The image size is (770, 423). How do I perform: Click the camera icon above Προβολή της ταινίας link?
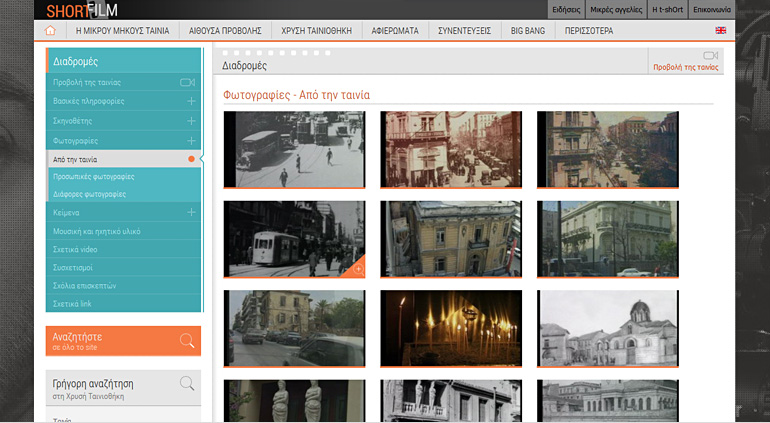(710, 56)
